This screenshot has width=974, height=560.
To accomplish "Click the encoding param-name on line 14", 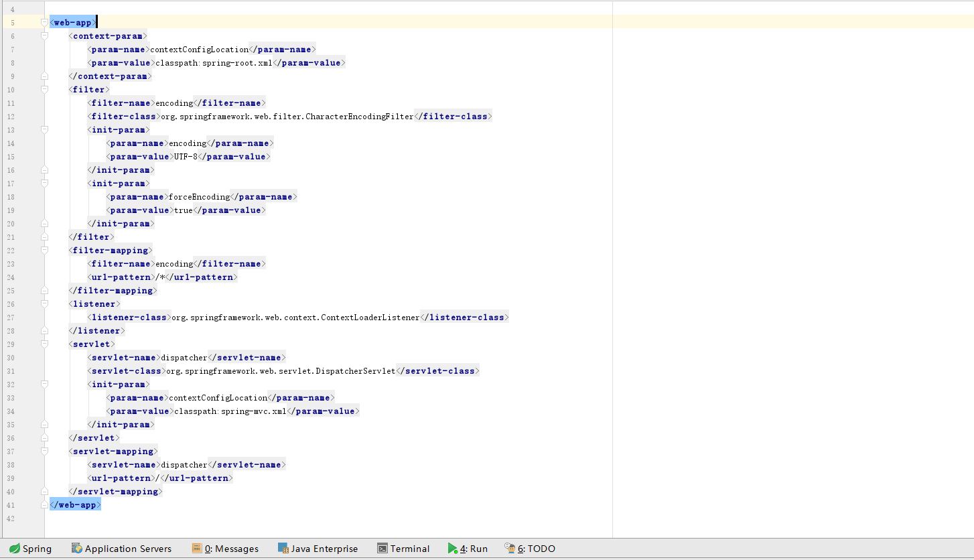I will pyautogui.click(x=188, y=143).
